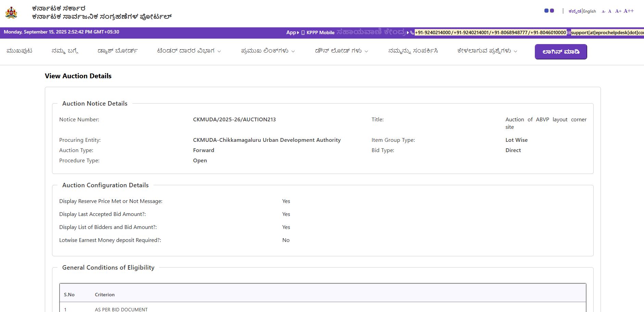Image resolution: width=644 pixels, height=312 pixels.
Task: Click the Criterion column header
Action: pyautogui.click(x=105, y=295)
